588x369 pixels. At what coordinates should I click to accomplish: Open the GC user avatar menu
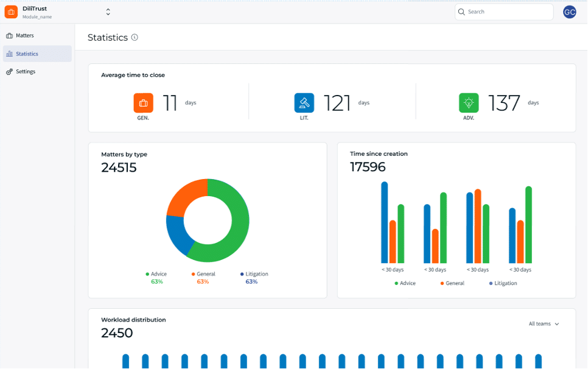(569, 12)
